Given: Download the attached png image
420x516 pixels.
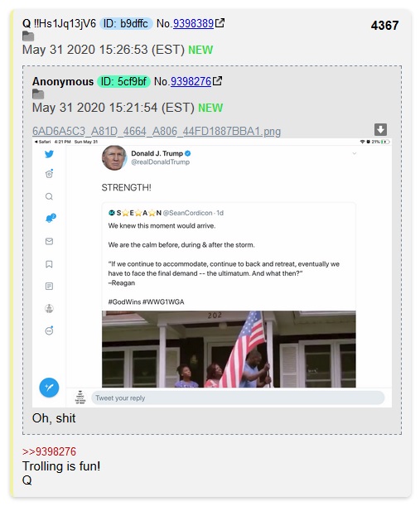Looking at the screenshot, I should click(x=380, y=129).
